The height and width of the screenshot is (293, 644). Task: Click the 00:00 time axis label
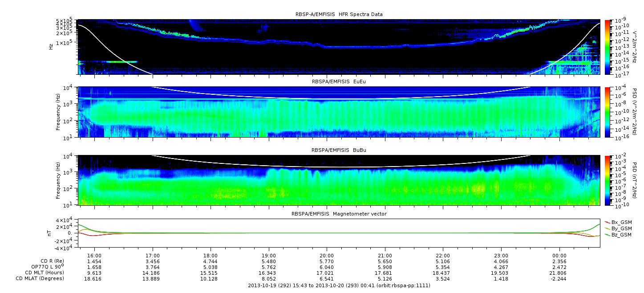pos(559,256)
